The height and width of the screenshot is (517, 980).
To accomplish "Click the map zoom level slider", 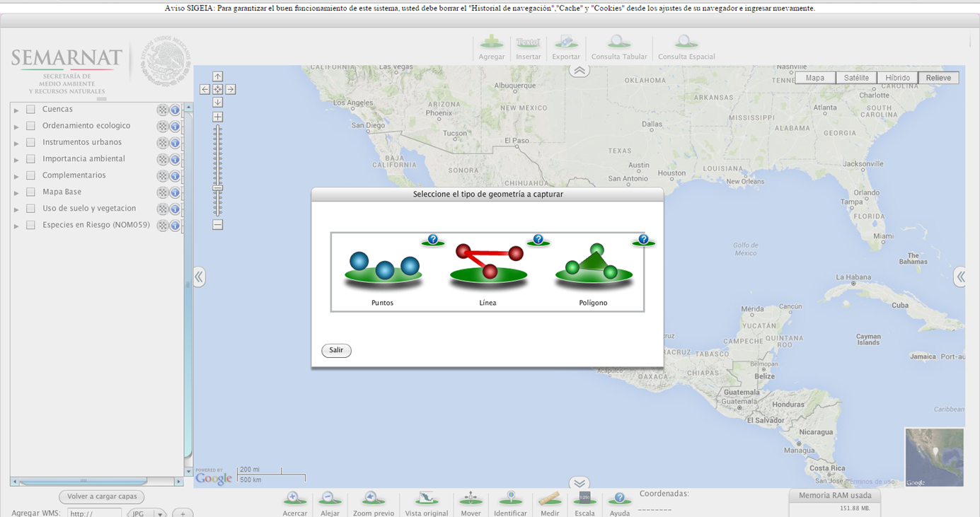I will point(218,170).
